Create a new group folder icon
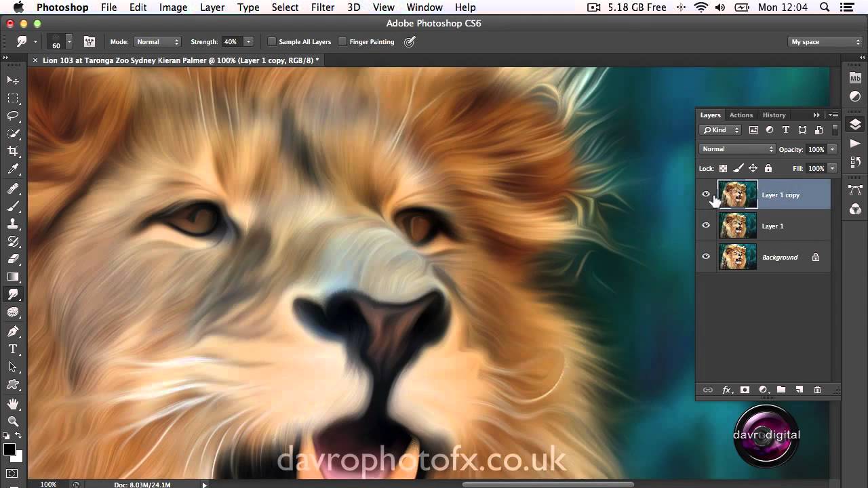 [781, 390]
